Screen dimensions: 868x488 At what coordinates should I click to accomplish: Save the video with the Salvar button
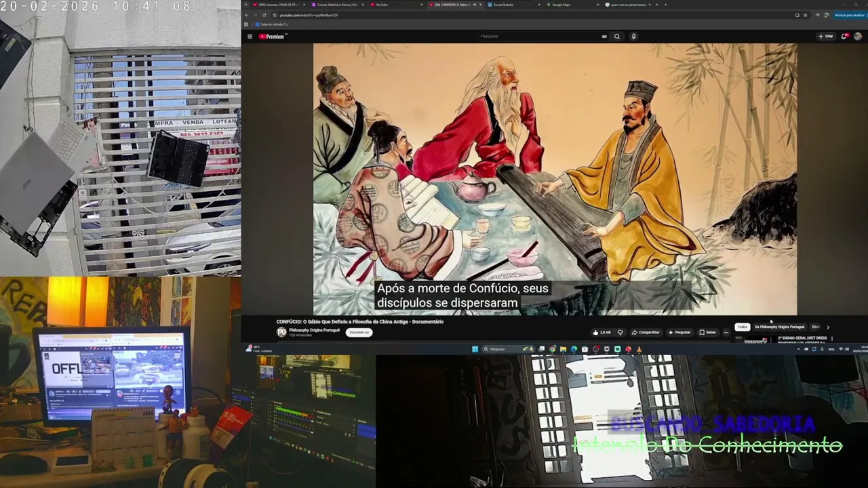tap(708, 332)
